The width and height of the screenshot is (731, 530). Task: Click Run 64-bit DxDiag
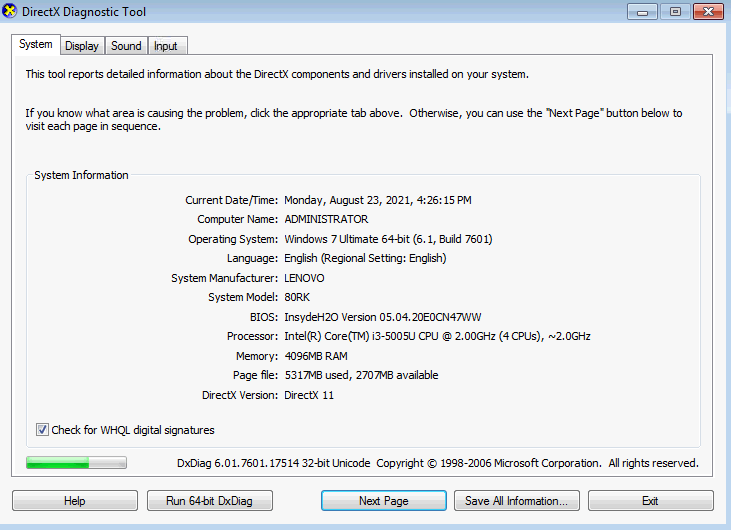pyautogui.click(x=210, y=501)
